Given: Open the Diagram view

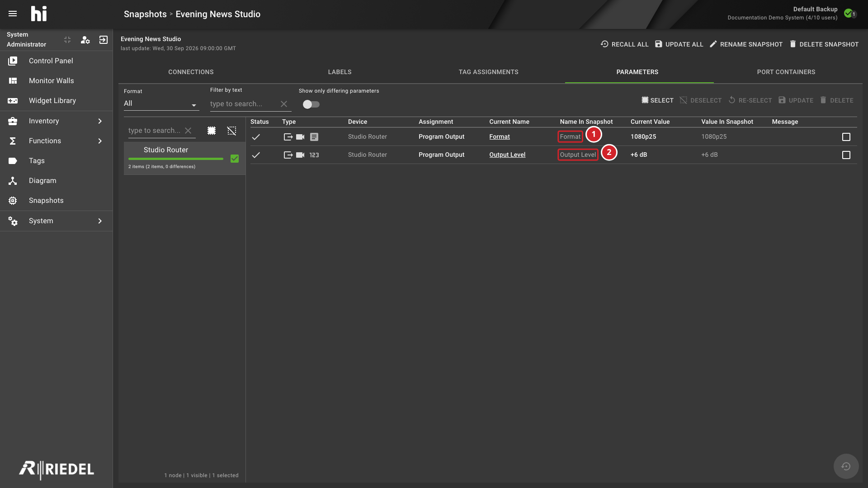Looking at the screenshot, I should pos(57,180).
